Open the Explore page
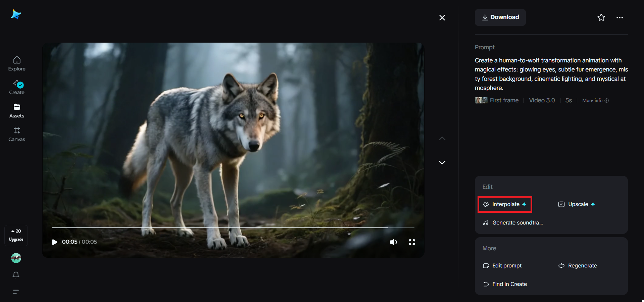This screenshot has height=302, width=644. (17, 64)
